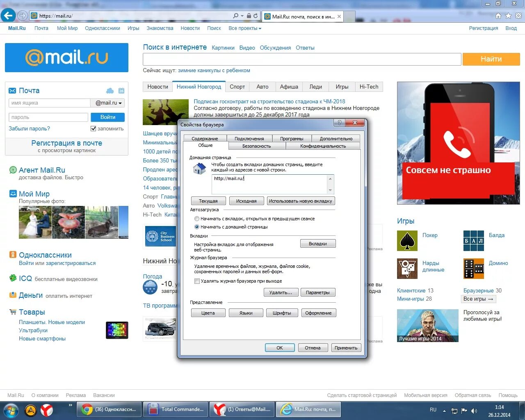Click the Удалить... button
The width and height of the screenshot is (525, 420).
tap(281, 292)
